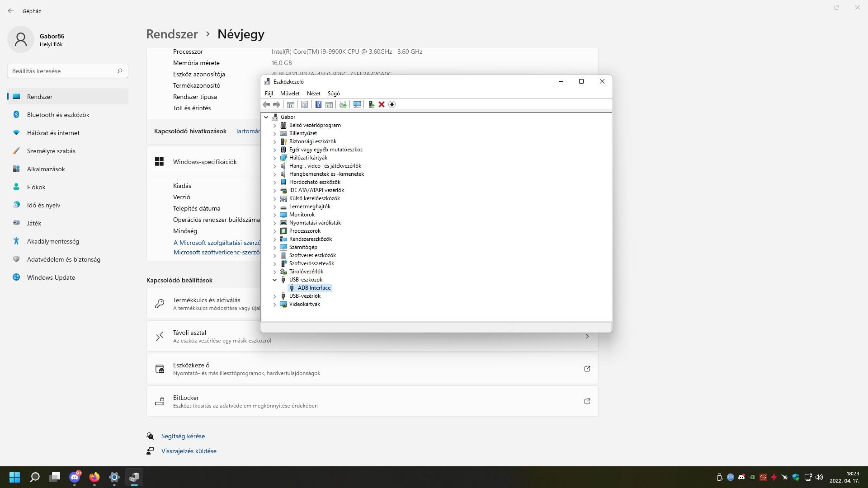The width and height of the screenshot is (868, 488).
Task: Expand the Processzorok node
Action: coord(274,231)
